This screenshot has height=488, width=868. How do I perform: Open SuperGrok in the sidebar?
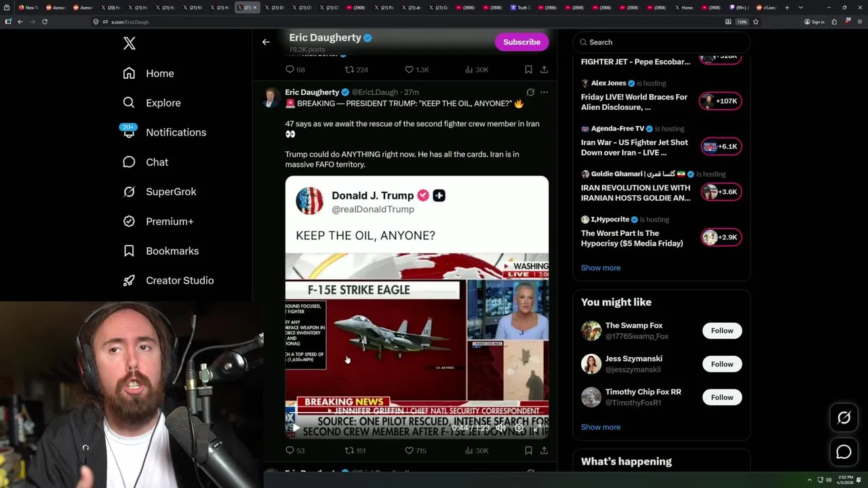click(159, 192)
